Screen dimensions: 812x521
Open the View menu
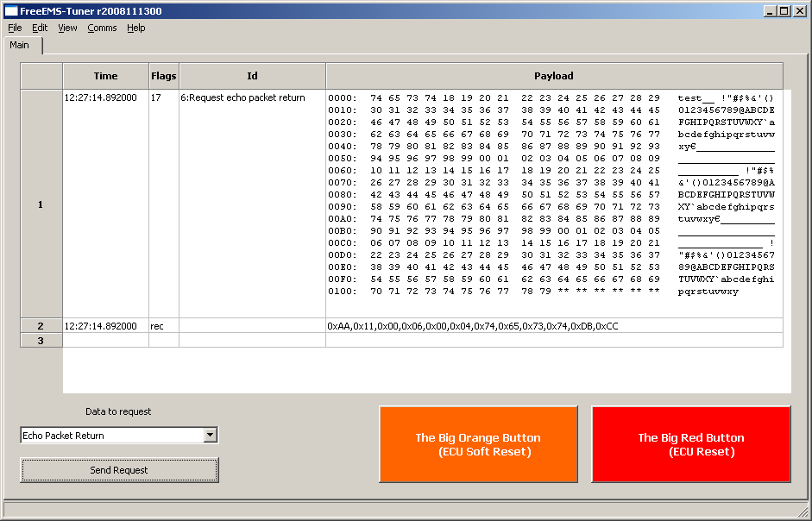coord(67,28)
